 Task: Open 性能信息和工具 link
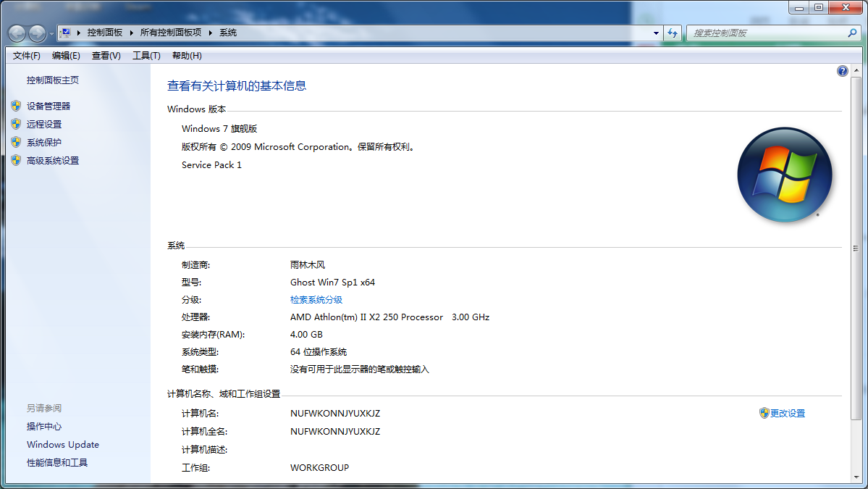click(x=57, y=462)
